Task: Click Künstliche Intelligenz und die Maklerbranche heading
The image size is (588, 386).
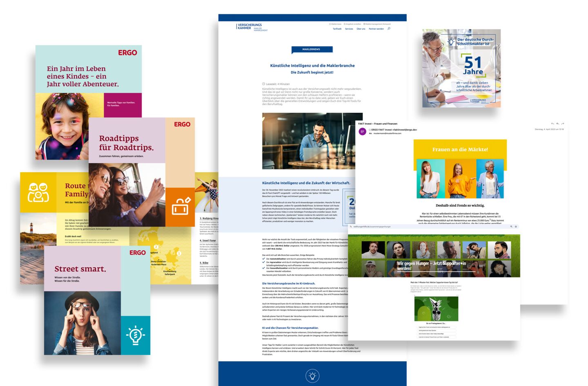Action: click(x=312, y=65)
